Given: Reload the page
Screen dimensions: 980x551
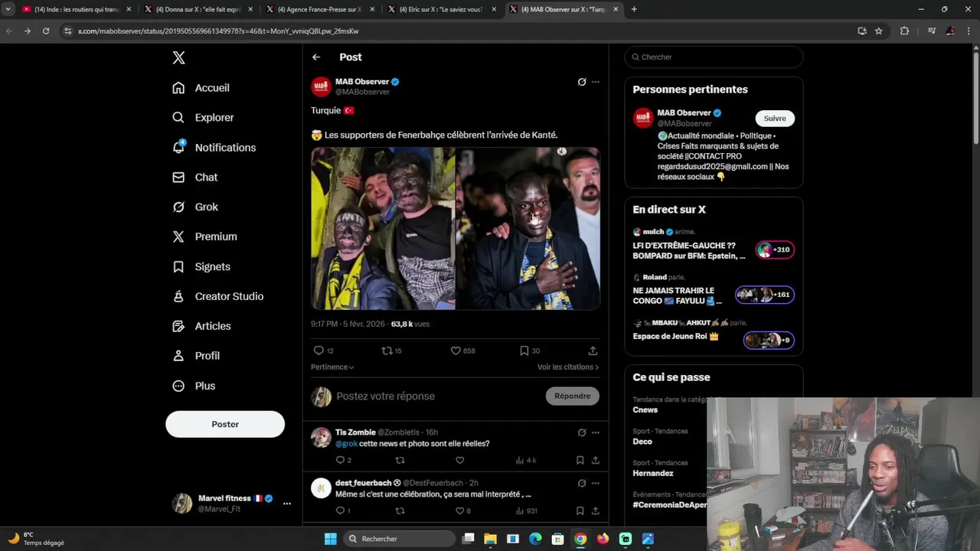Looking at the screenshot, I should 46,31.
